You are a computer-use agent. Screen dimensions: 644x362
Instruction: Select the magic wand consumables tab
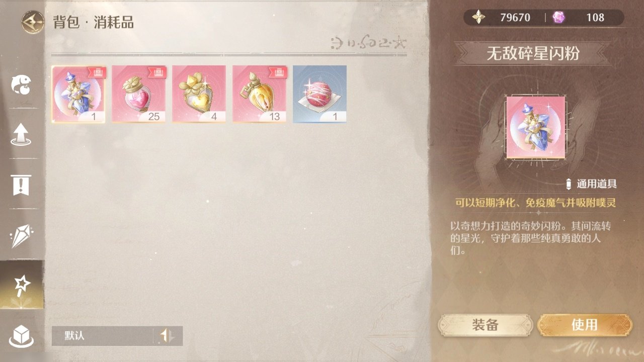click(22, 285)
